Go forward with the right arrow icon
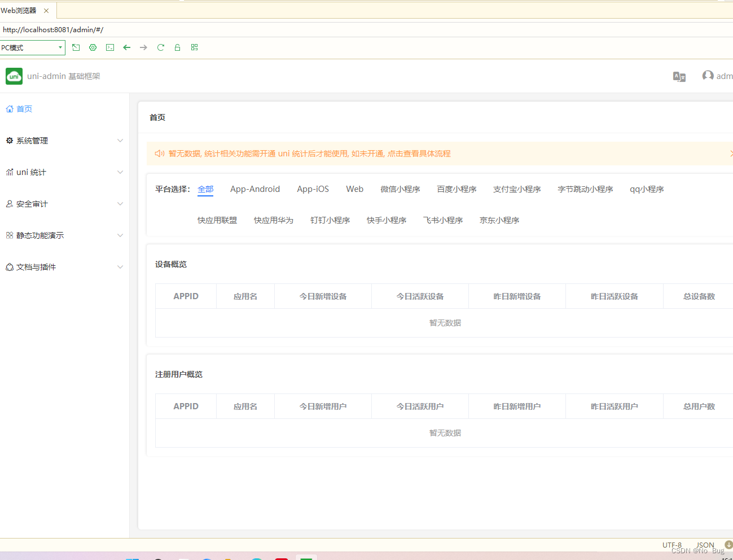The image size is (733, 560). 144,47
